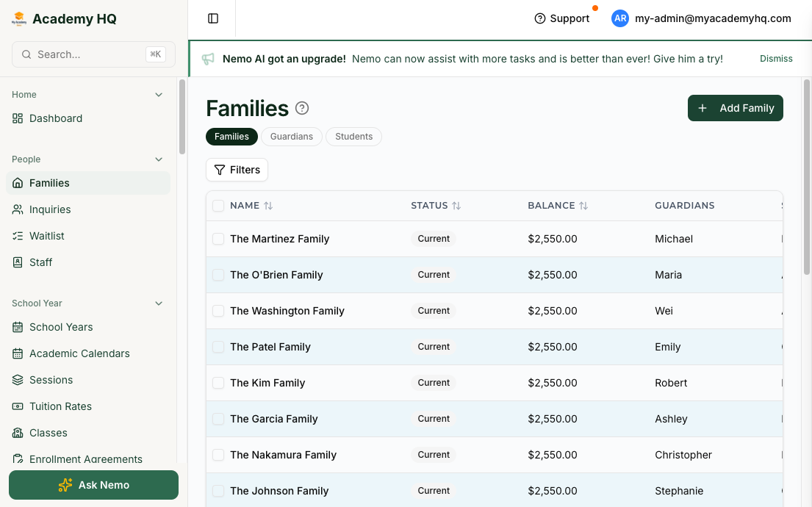
Task: Click guardian name Maria
Action: point(668,275)
